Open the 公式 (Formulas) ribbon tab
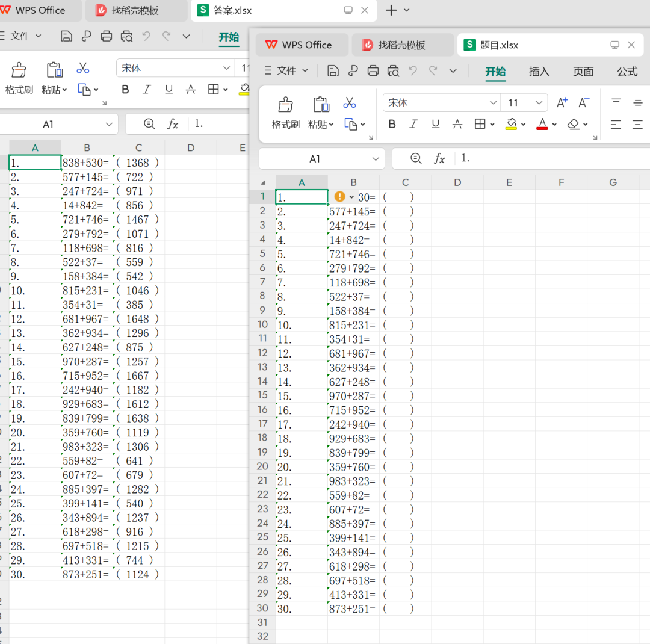 (627, 71)
